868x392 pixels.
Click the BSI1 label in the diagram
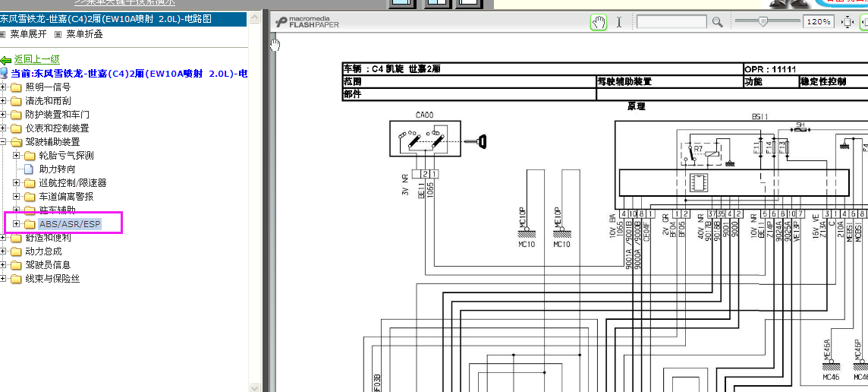pos(760,117)
